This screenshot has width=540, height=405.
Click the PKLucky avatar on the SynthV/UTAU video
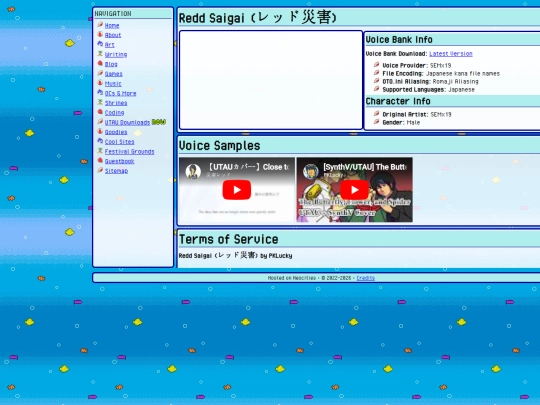click(311, 171)
